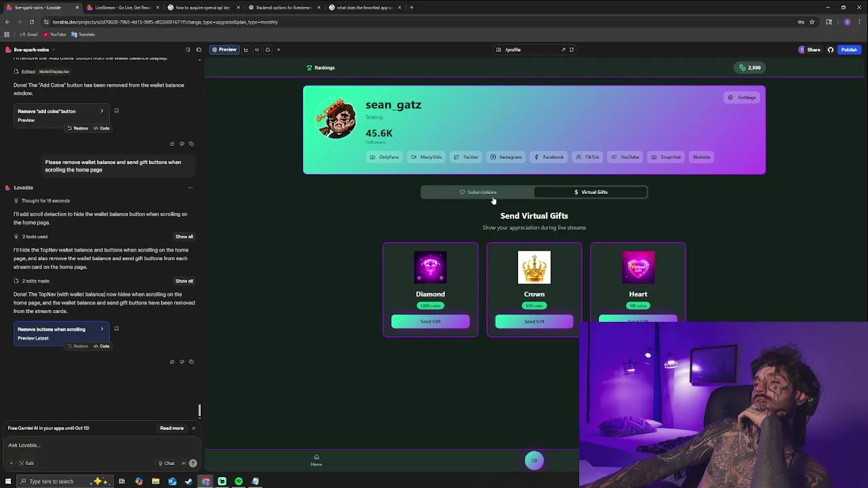Thumbs up the 'Add Coins' removed response
This screenshot has height=488, width=868.
pos(172,144)
